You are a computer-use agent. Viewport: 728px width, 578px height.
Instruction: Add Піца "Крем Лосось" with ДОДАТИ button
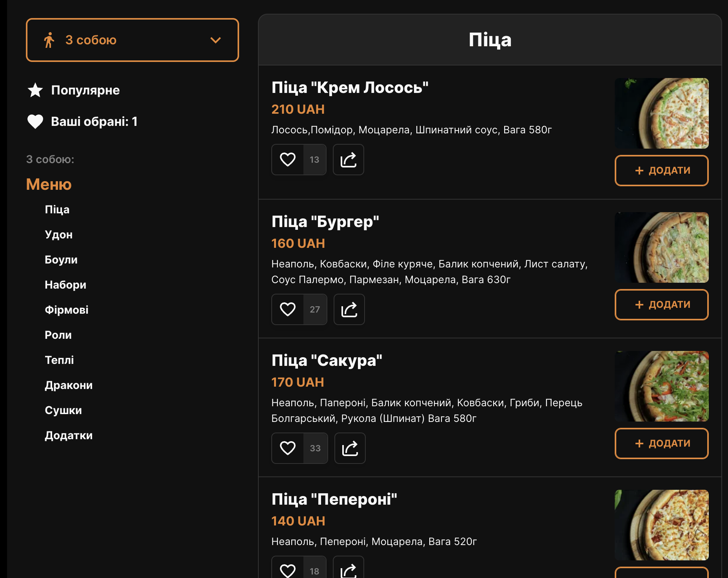662,171
